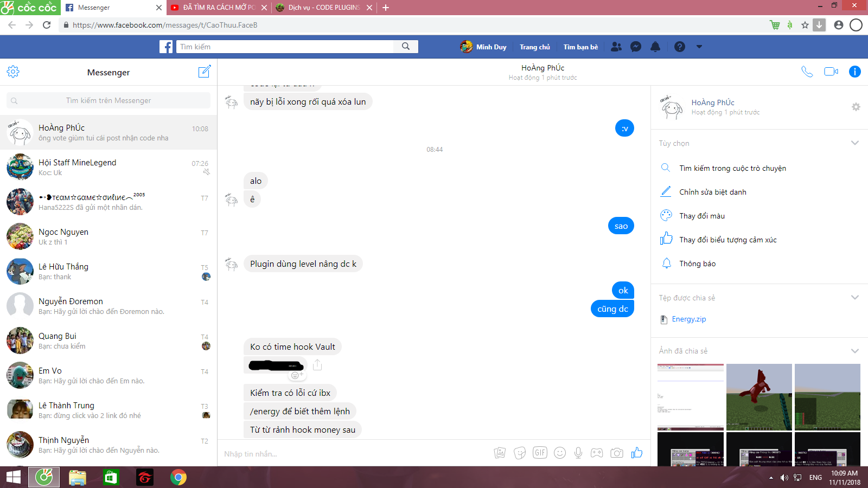Collapse the Ảnh đã chia sẻ section

[855, 351]
